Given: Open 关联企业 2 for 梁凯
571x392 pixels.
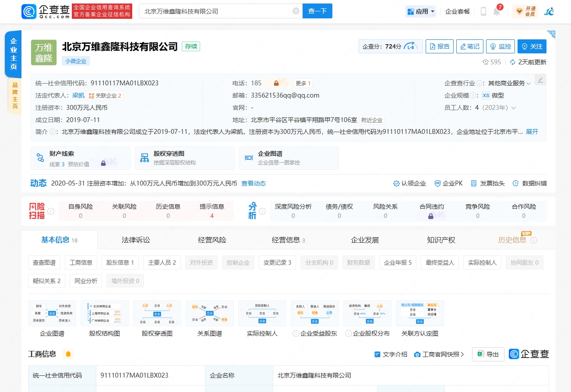Looking at the screenshot, I should (x=105, y=95).
